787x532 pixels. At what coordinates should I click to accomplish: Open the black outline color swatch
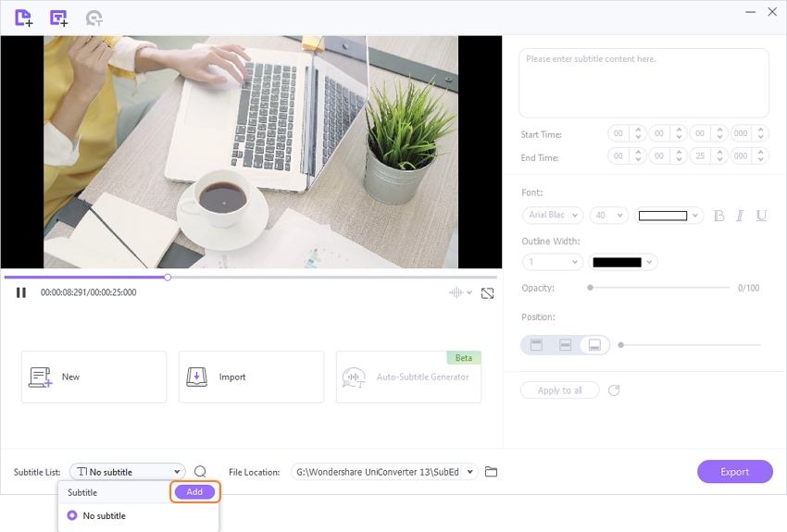pyautogui.click(x=617, y=262)
